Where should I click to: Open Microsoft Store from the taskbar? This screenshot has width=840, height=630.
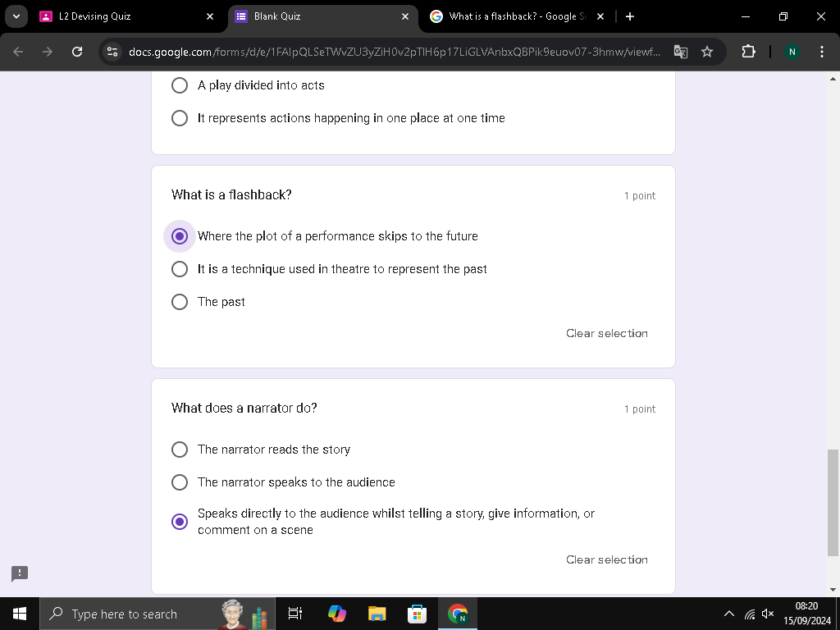tap(417, 614)
